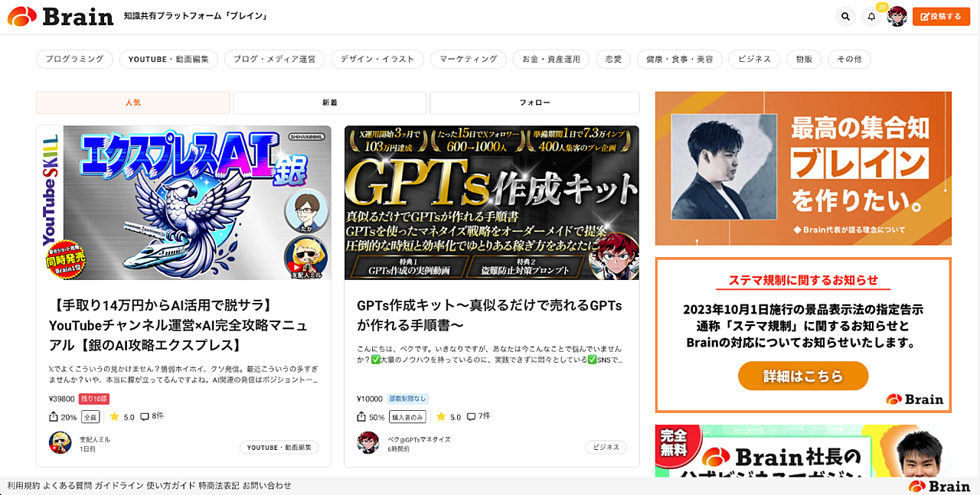This screenshot has width=980, height=495.
Task: Click the YOUTUBE・動画編集 tag on first card
Action: [x=279, y=447]
